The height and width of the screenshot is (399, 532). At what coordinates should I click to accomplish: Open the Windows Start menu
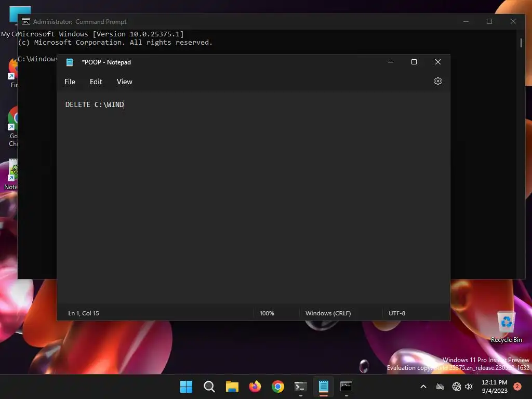pyautogui.click(x=186, y=387)
